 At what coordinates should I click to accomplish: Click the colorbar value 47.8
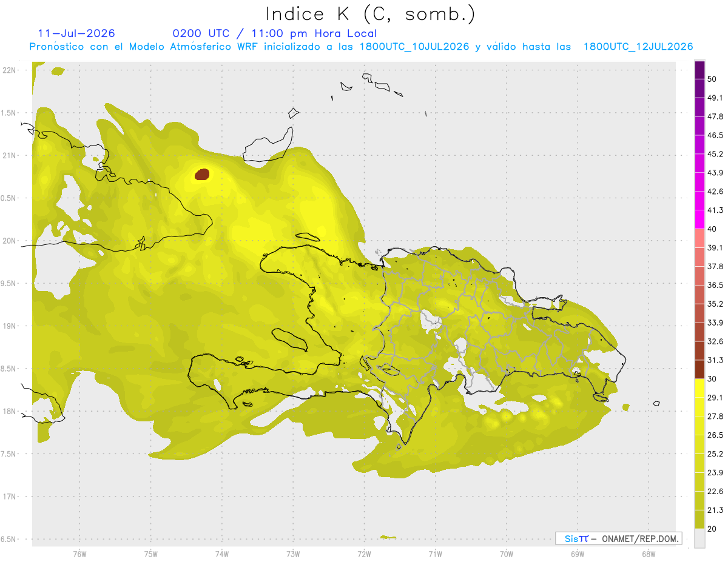(715, 116)
